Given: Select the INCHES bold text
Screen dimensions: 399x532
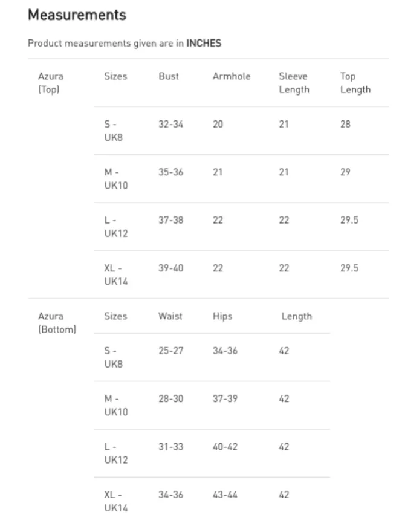Looking at the screenshot, I should click(204, 43).
